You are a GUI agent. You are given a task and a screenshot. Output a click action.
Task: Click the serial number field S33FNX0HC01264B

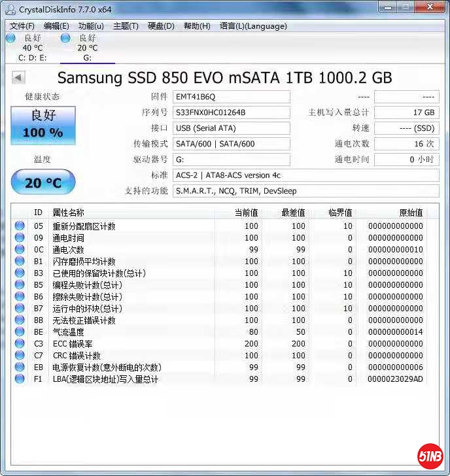coord(232,112)
